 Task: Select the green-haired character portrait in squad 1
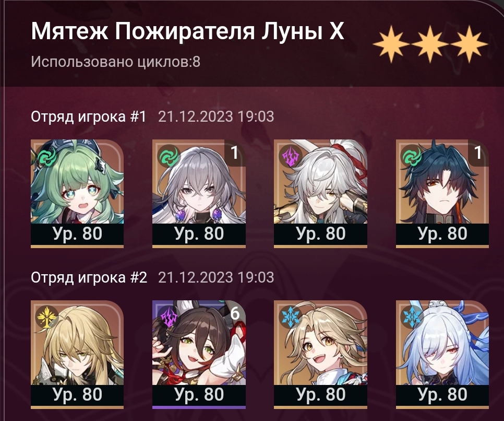tap(77, 193)
